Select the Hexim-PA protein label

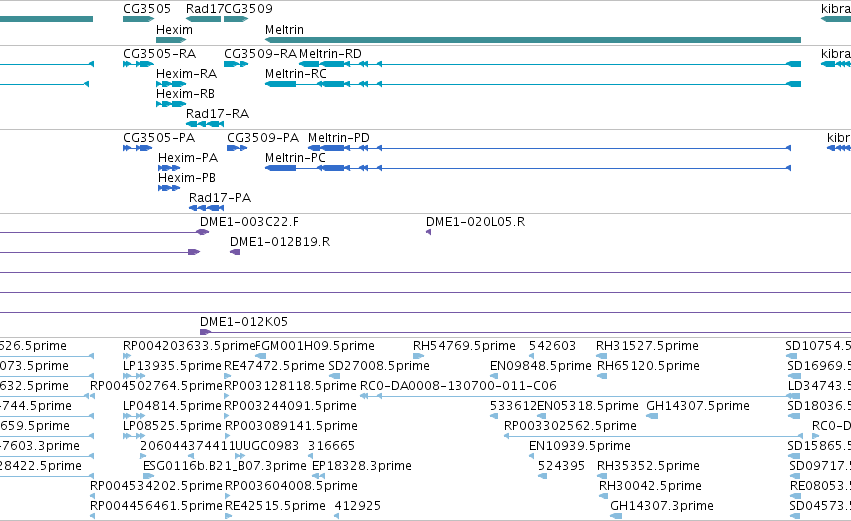(x=188, y=158)
